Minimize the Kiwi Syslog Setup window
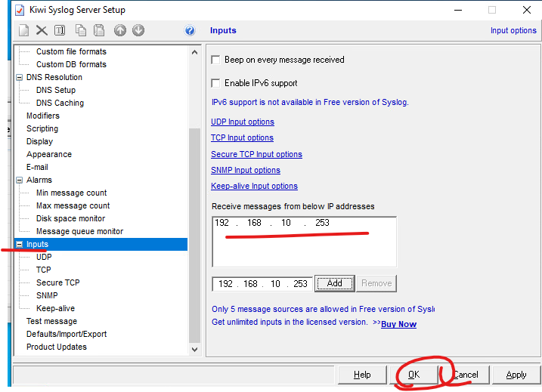 (x=458, y=10)
